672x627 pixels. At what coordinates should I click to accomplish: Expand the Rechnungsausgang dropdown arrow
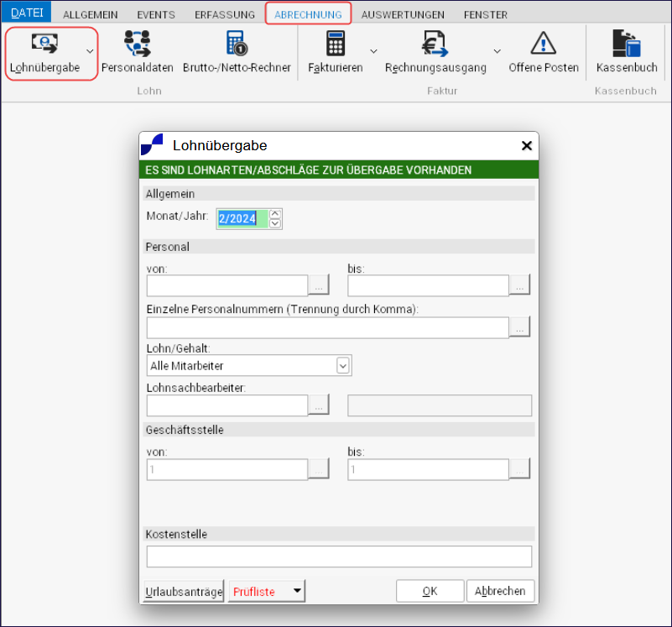click(x=497, y=51)
